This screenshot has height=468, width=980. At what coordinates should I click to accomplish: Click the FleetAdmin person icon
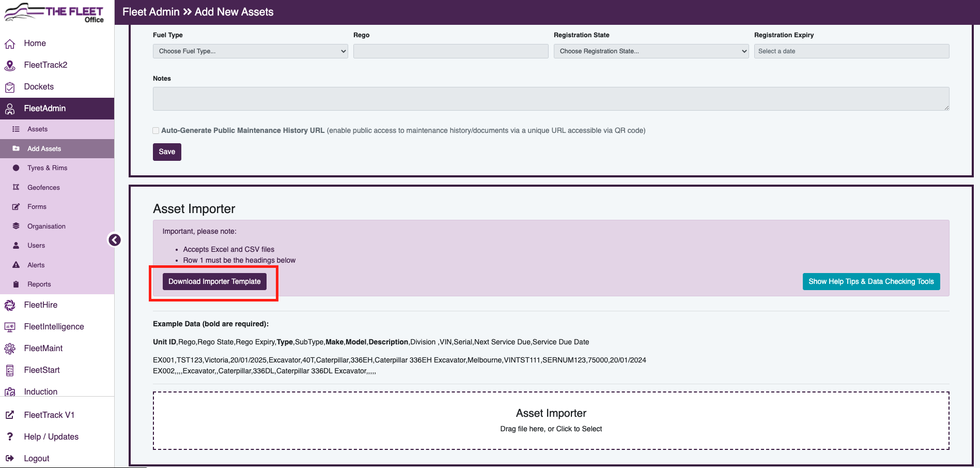click(10, 109)
